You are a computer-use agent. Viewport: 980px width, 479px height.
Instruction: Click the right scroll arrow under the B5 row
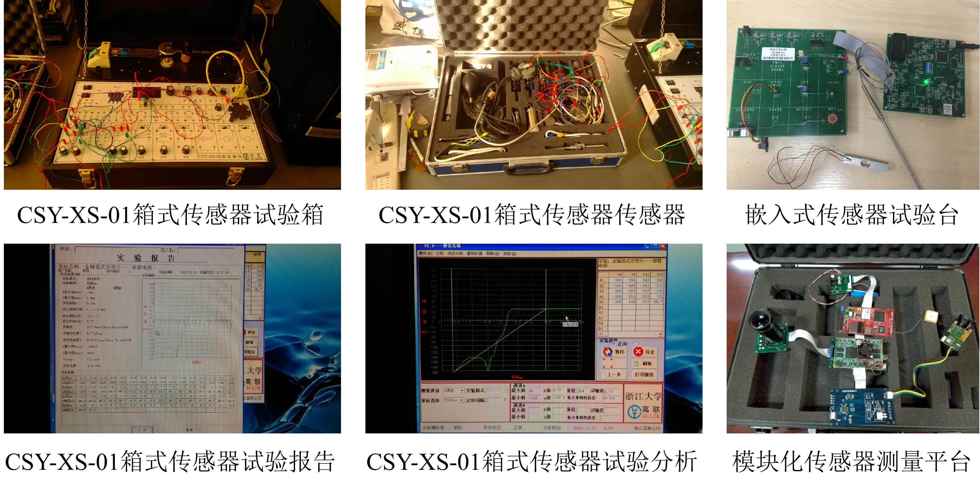661,334
